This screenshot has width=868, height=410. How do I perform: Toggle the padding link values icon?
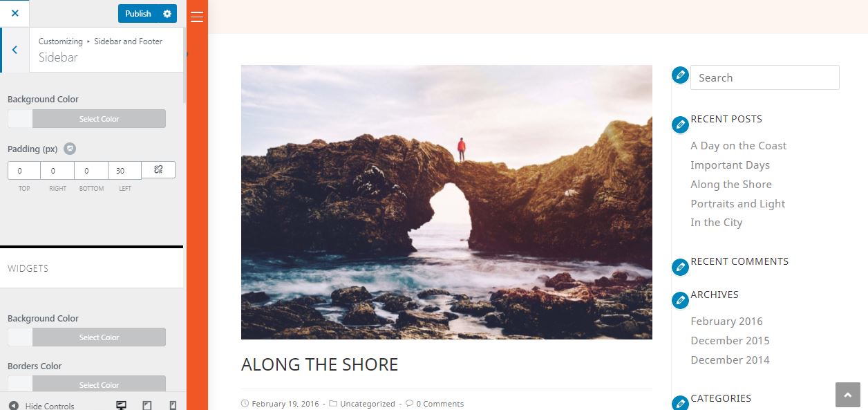coord(158,169)
